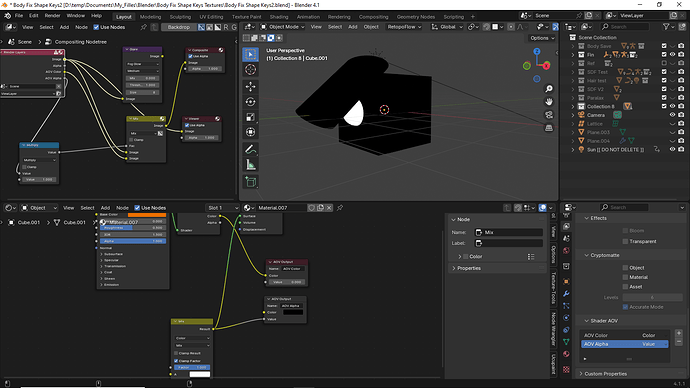Expand Collection 8 in outliner
The width and height of the screenshot is (690, 388).
(573, 106)
